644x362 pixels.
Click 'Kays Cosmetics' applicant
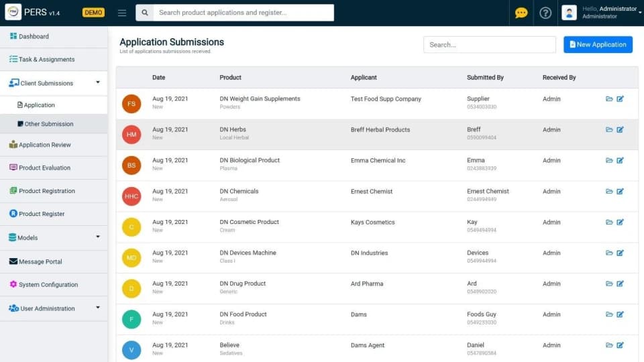pos(372,222)
